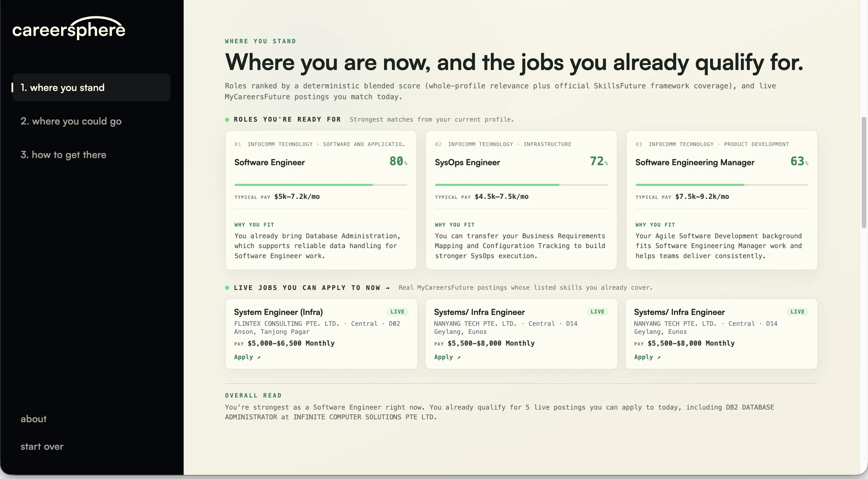Click the 72% score on SysOps Engineer
The image size is (868, 479).
point(599,161)
